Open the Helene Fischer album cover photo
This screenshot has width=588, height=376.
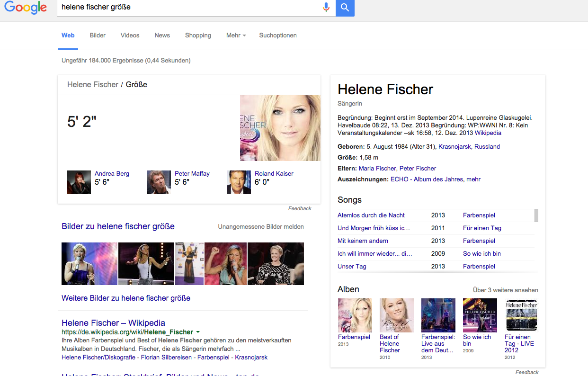point(280,128)
